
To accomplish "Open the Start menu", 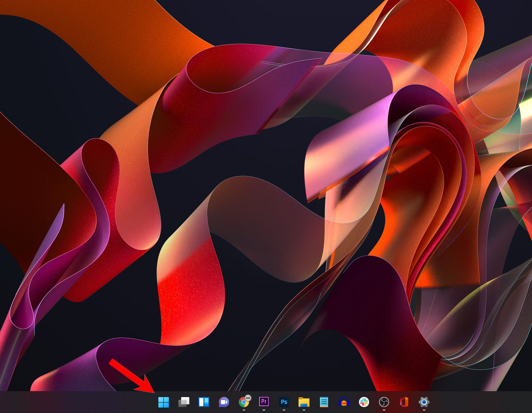I will coord(163,402).
